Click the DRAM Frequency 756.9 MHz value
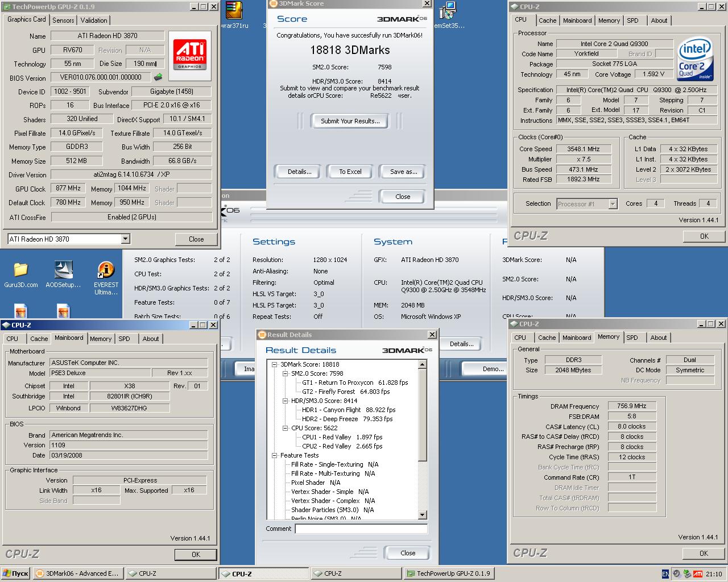 pos(631,406)
